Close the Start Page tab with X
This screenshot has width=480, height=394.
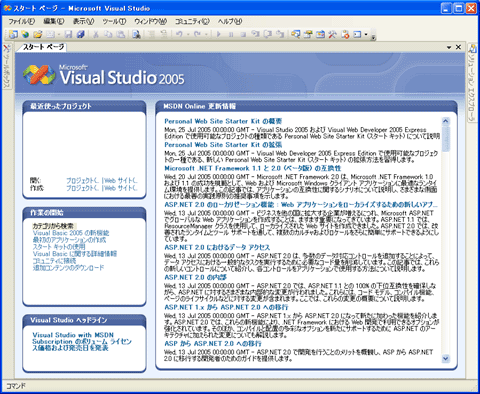click(x=458, y=47)
